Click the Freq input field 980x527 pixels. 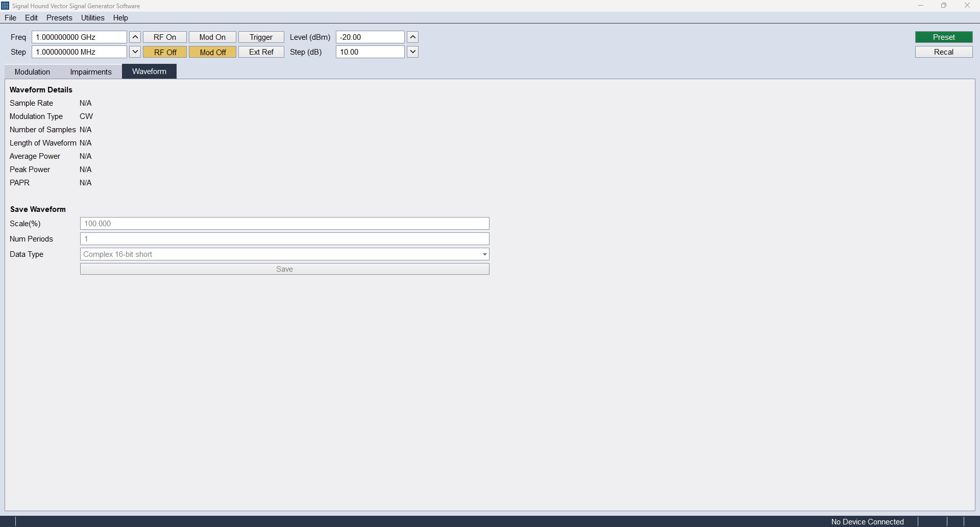(x=79, y=37)
